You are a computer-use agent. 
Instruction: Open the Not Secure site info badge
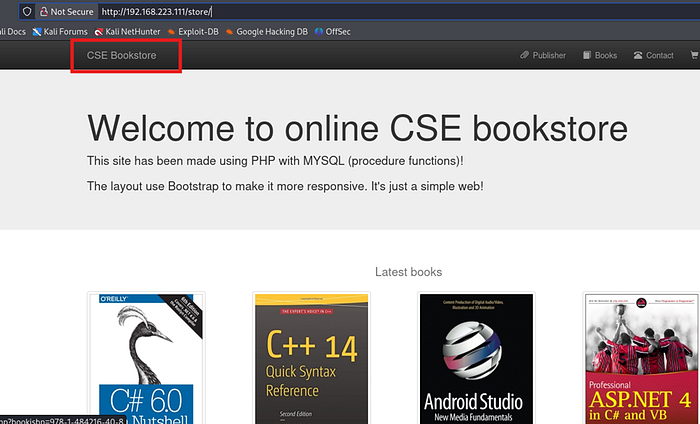click(67, 12)
